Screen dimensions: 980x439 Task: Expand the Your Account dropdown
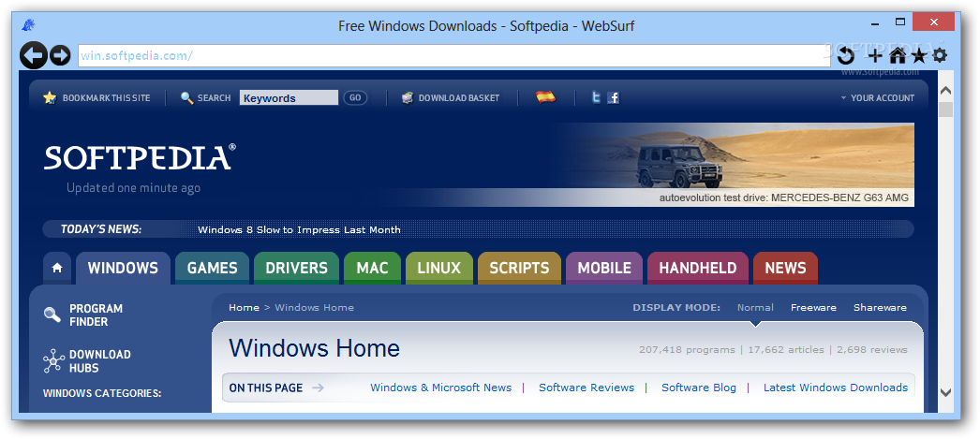tap(877, 98)
